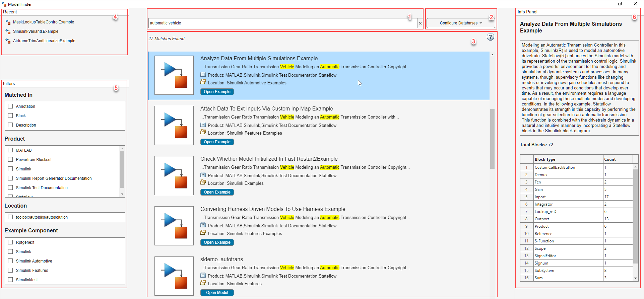This screenshot has width=644, height=299.
Task: Click results list vertical scrollbar thumb
Action: (492, 139)
